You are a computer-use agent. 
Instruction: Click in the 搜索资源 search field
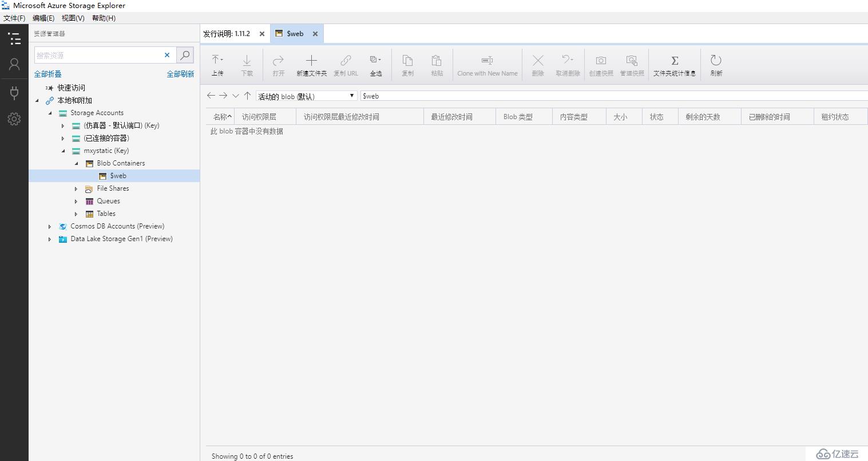point(97,55)
